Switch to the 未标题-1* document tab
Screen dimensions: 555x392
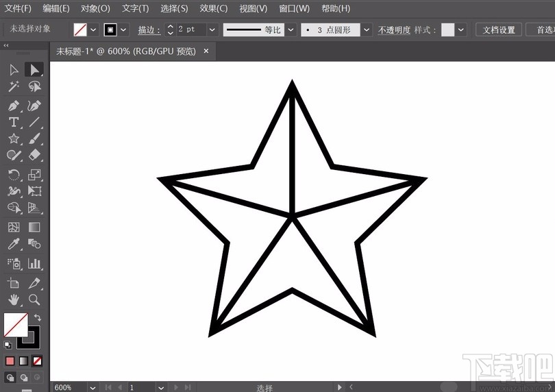pos(125,51)
